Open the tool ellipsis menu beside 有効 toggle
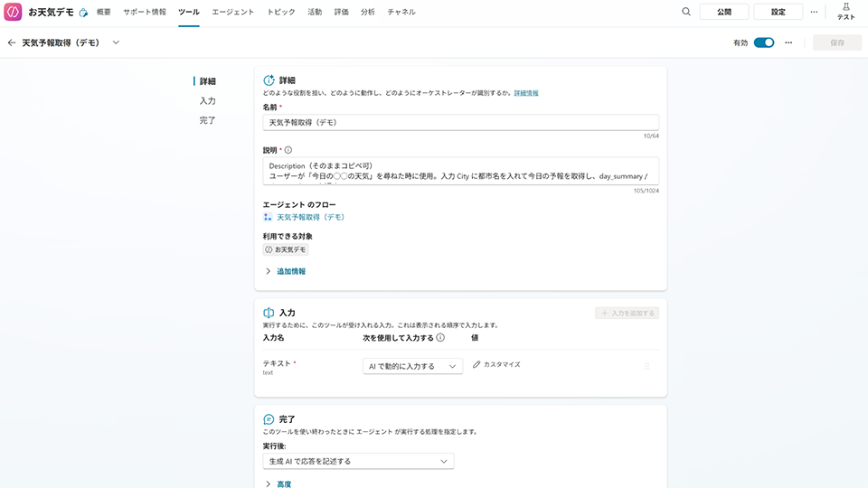Viewport: 868px width, 488px height. (788, 42)
